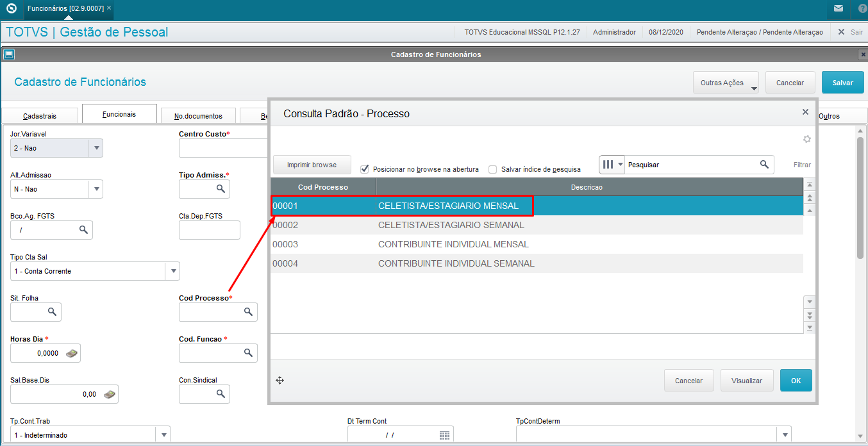Image resolution: width=868 pixels, height=446 pixels.
Task: Click the Cod Processo column header
Action: pyautogui.click(x=323, y=187)
